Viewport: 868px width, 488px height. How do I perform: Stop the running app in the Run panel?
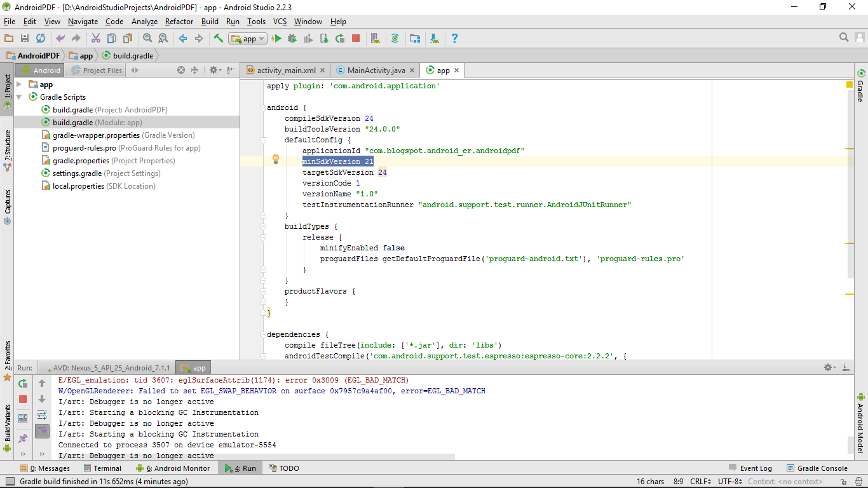(x=22, y=398)
